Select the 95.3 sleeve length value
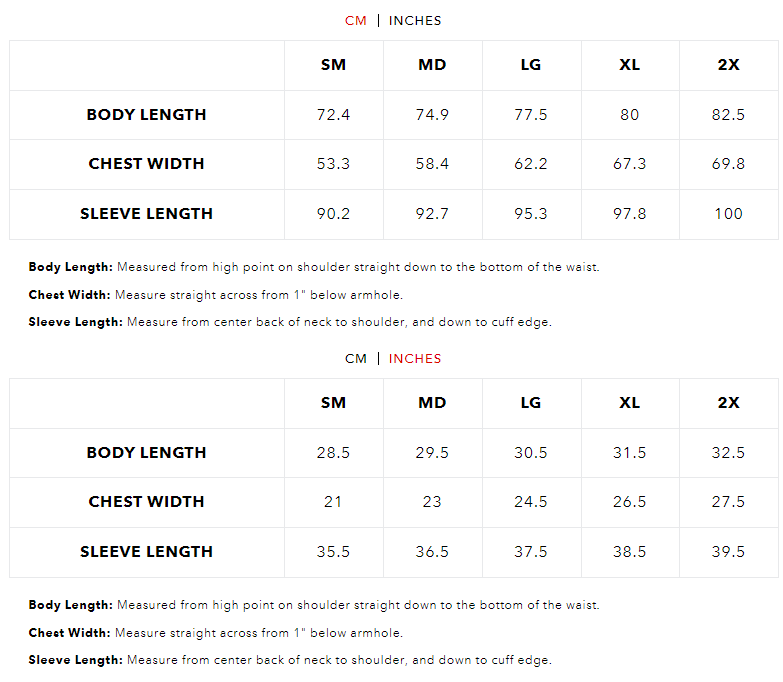Viewport: 783px width, 682px height. coord(531,213)
